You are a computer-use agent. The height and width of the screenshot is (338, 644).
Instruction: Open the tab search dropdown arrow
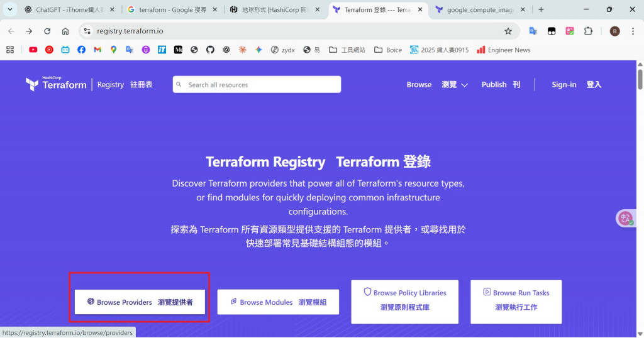tap(10, 9)
